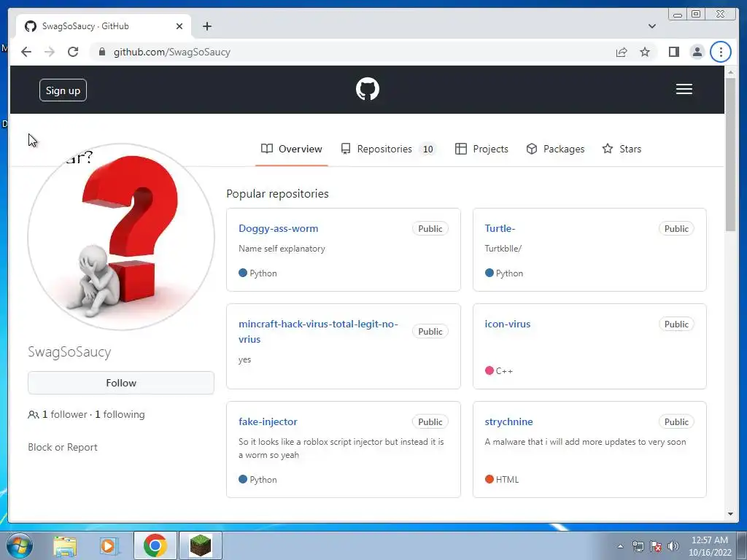Click Block or Report link
Image resolution: width=747 pixels, height=560 pixels.
[63, 447]
